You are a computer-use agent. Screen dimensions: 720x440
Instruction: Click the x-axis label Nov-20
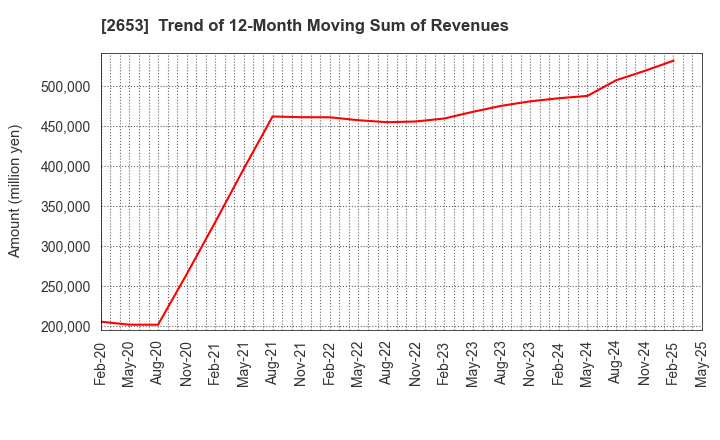click(x=186, y=364)
